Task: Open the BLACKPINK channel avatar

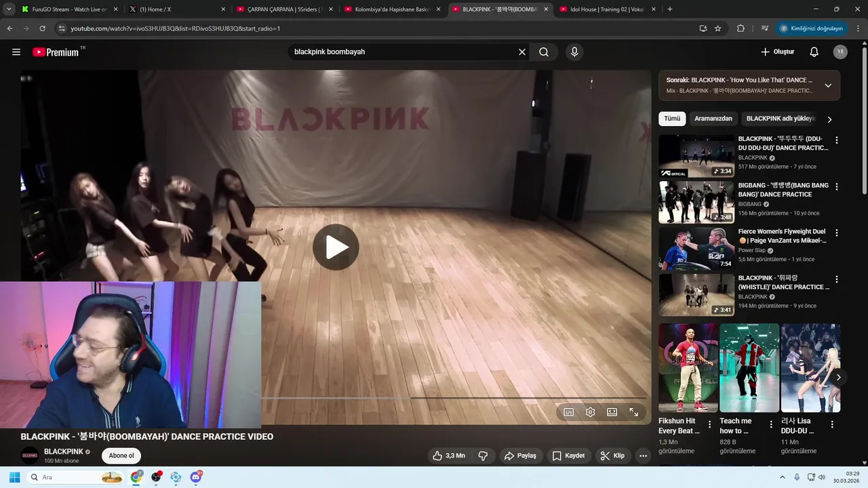Action: 30,455
